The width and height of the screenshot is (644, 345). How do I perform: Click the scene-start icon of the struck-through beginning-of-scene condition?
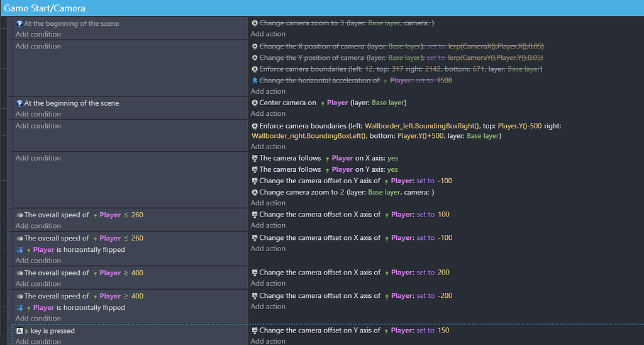point(19,23)
